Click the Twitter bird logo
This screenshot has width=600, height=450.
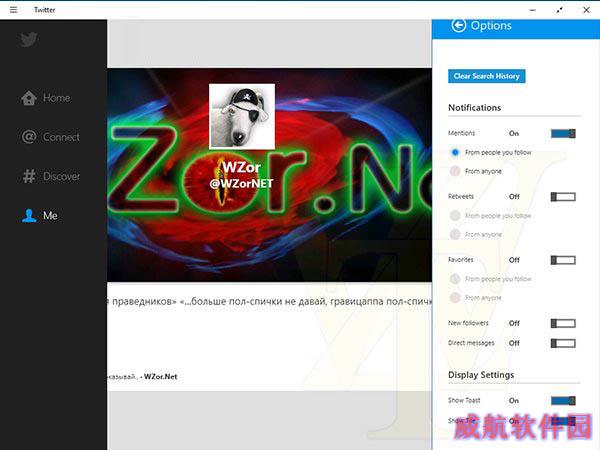click(x=29, y=39)
